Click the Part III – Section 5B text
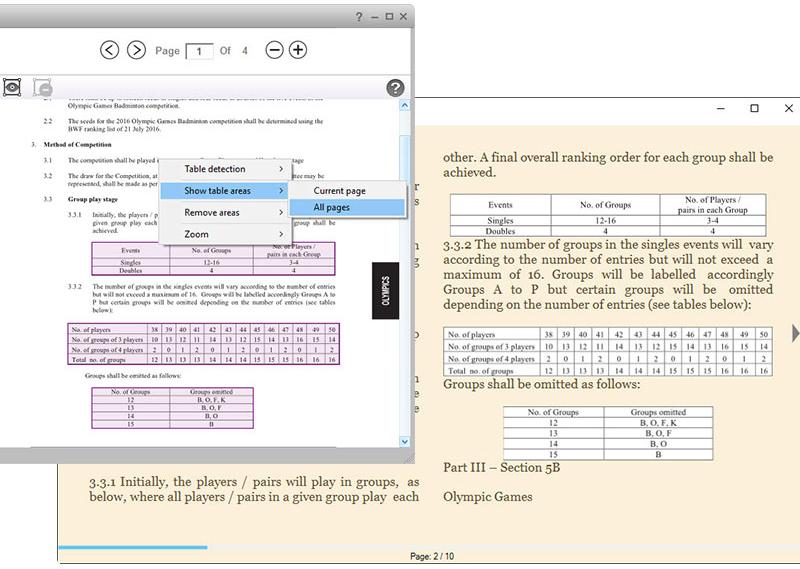 point(502,467)
